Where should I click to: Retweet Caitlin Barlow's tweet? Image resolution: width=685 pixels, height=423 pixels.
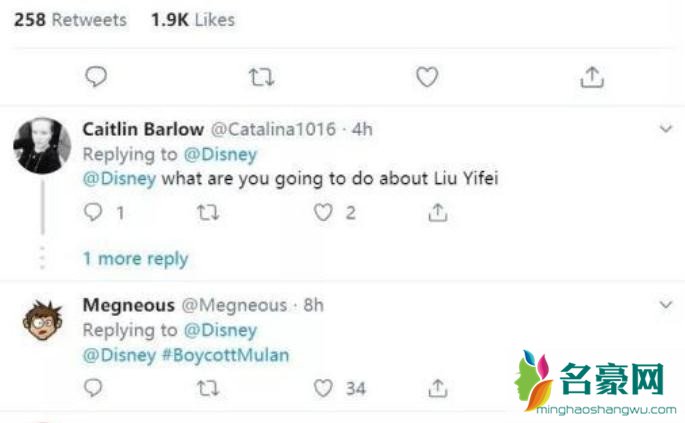(x=207, y=212)
